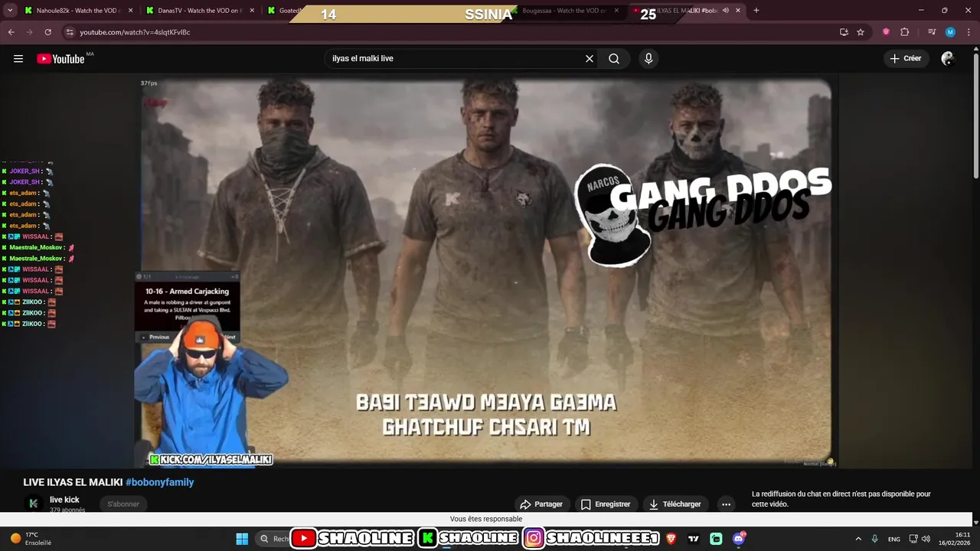
Task: Click the video player to pause
Action: (486, 272)
